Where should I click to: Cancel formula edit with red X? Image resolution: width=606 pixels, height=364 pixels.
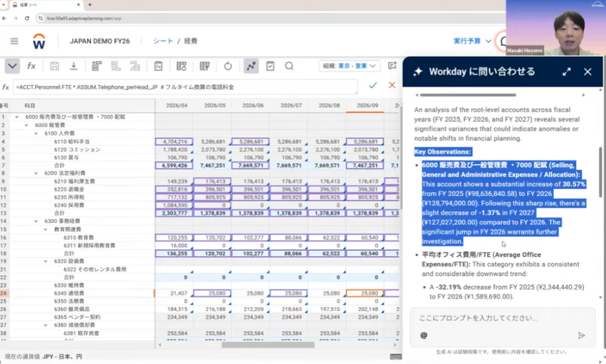coord(391,86)
